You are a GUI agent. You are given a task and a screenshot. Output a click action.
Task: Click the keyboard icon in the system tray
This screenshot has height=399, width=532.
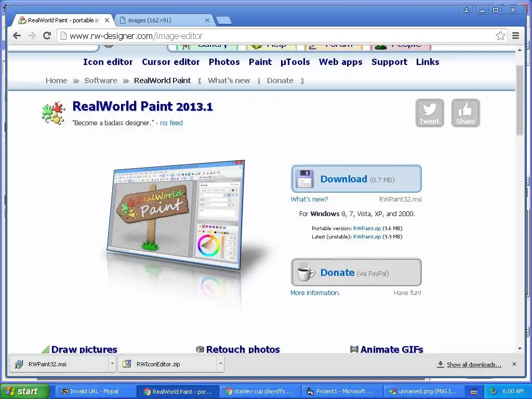pos(474,392)
